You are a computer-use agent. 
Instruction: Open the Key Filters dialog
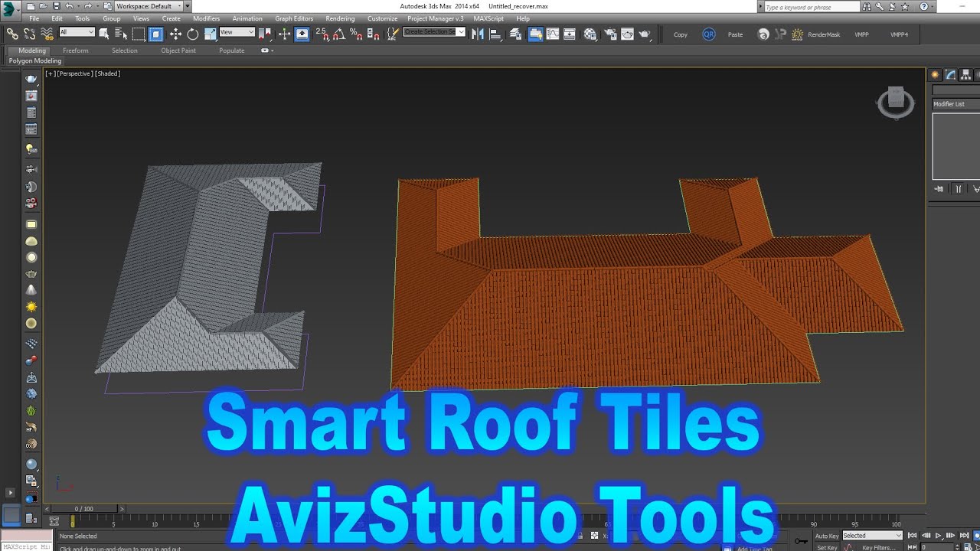tap(879, 547)
